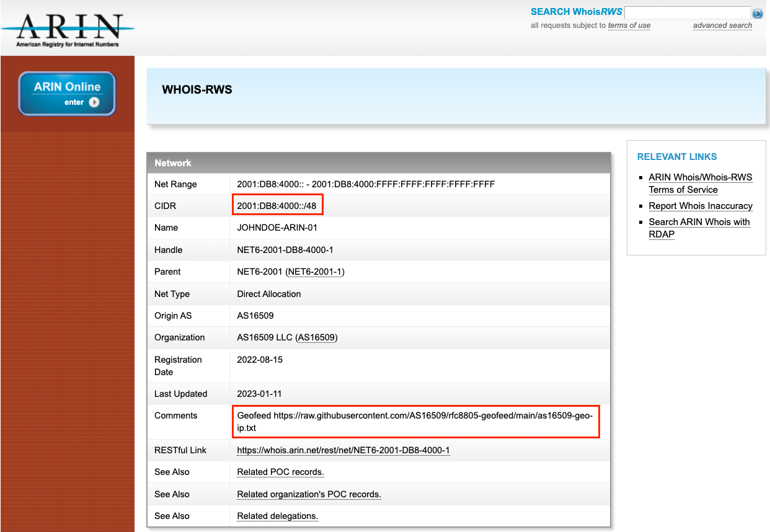Click the CIDR value 2001:DB8:4000::/48
The width and height of the screenshot is (770, 532).
[x=277, y=206]
